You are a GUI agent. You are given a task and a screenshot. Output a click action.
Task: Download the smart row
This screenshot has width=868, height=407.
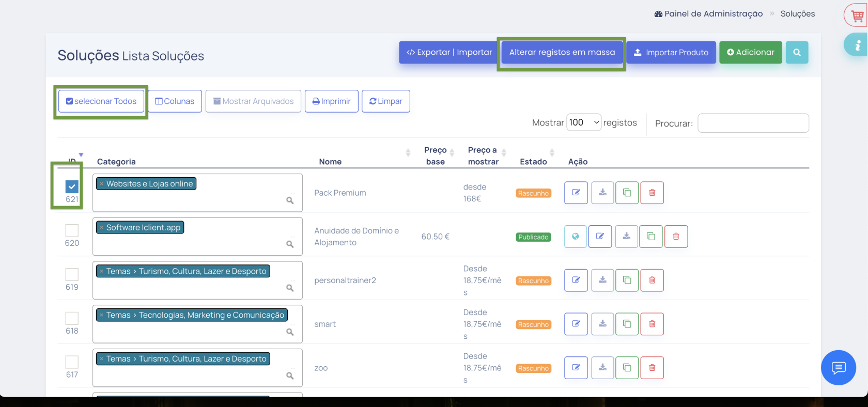(602, 324)
